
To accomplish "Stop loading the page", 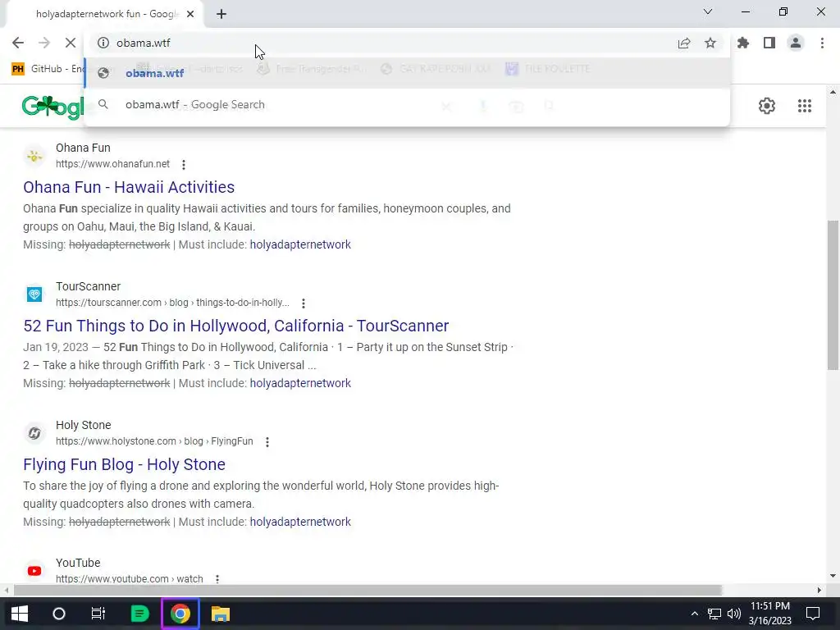I will [71, 43].
